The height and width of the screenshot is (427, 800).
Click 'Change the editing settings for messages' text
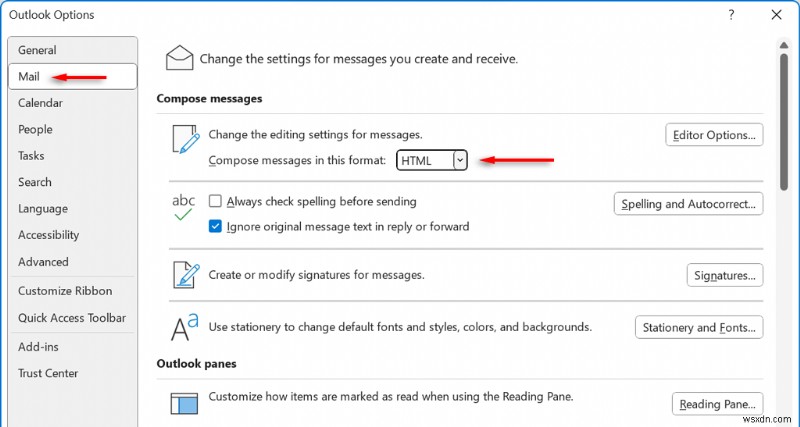pyautogui.click(x=316, y=135)
